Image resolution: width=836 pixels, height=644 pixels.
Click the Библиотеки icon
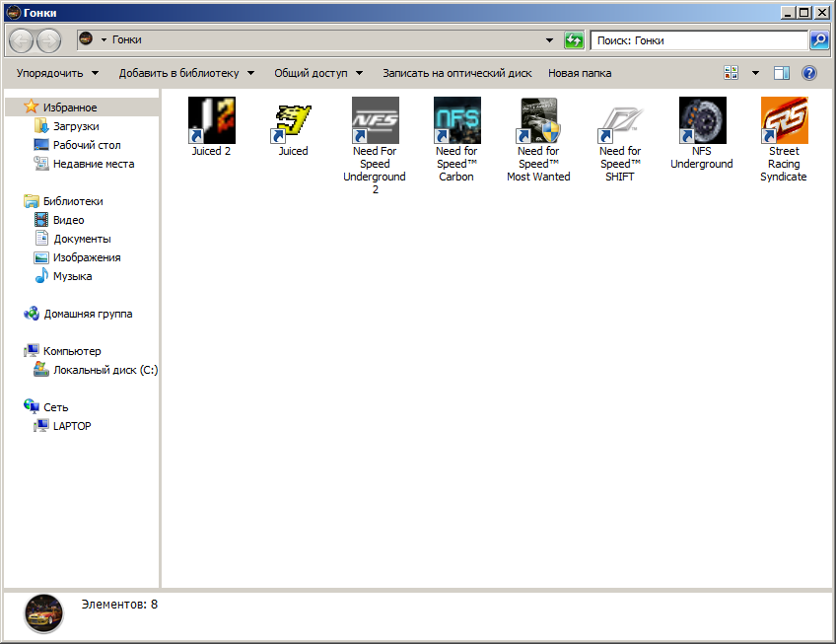coord(31,200)
